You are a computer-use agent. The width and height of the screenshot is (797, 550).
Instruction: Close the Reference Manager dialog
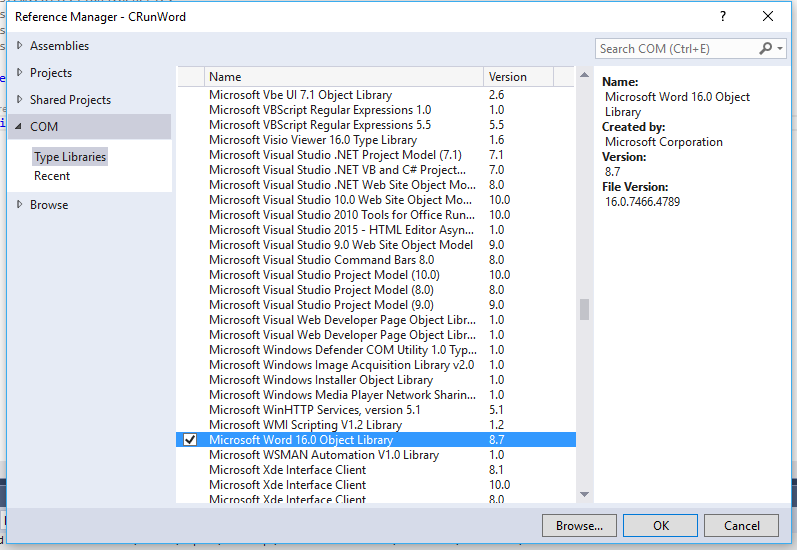click(x=768, y=16)
